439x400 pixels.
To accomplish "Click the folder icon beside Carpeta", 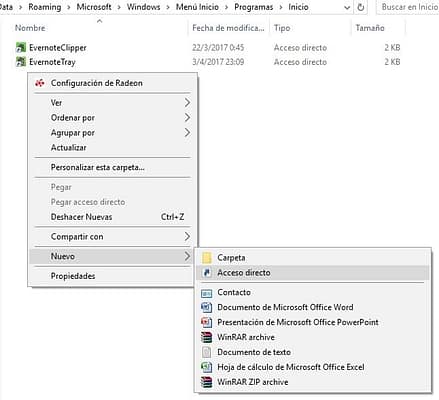I will pos(207,258).
